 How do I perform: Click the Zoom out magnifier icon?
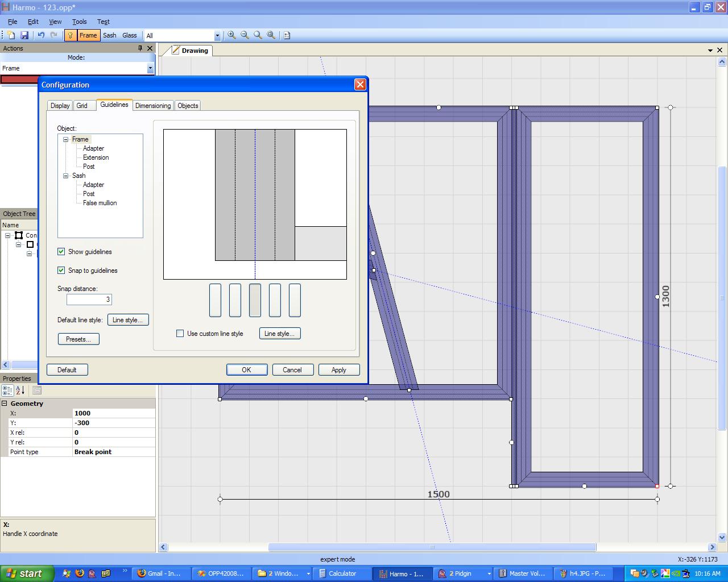pos(245,35)
